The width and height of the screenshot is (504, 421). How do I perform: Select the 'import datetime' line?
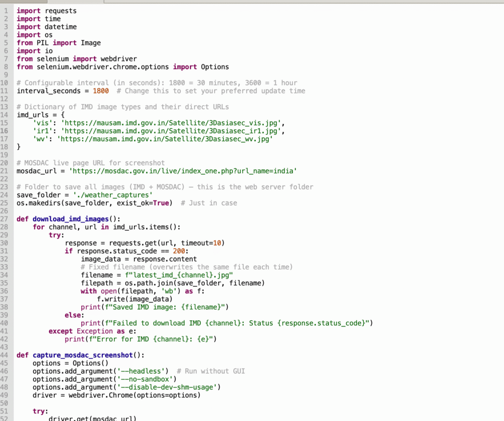47,27
